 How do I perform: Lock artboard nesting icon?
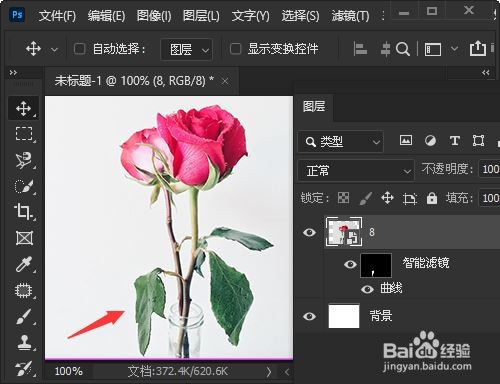coord(410,199)
